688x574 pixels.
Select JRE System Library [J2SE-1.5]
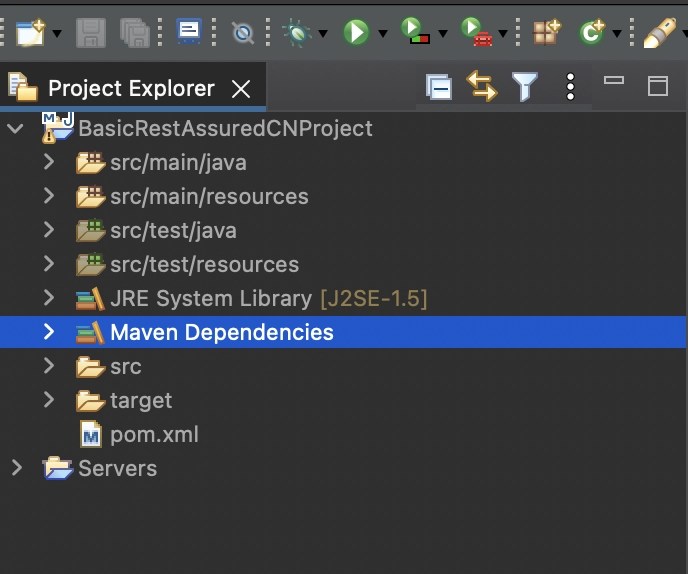[x=269, y=299]
